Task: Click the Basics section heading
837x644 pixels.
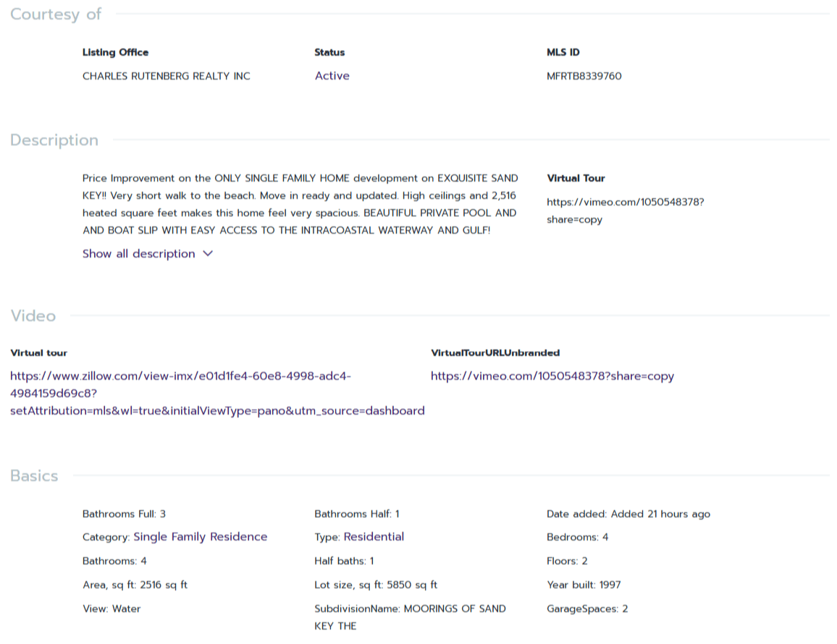Action: click(x=34, y=476)
